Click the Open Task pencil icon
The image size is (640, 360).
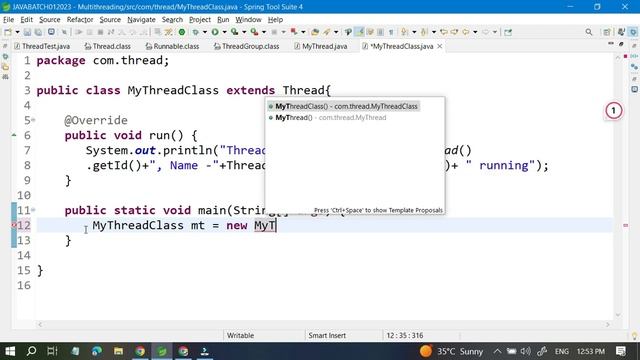(x=327, y=32)
